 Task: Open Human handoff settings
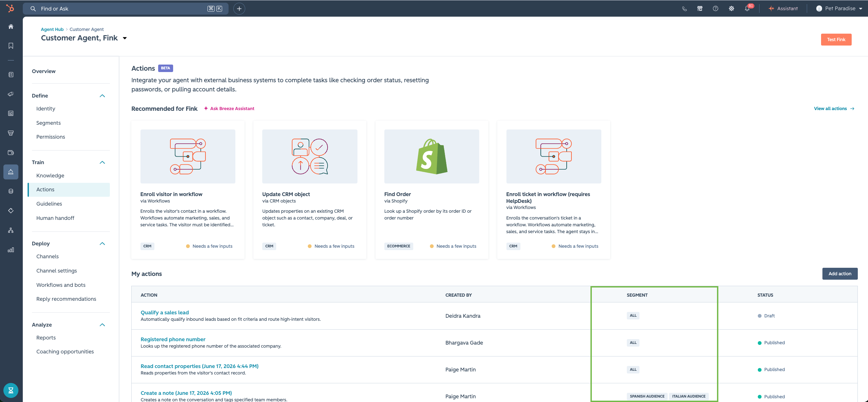(x=55, y=218)
